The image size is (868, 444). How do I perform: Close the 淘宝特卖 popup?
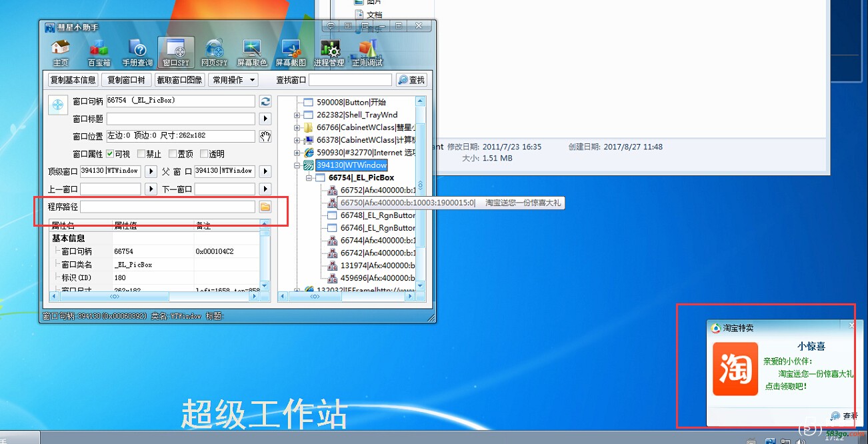click(x=851, y=325)
